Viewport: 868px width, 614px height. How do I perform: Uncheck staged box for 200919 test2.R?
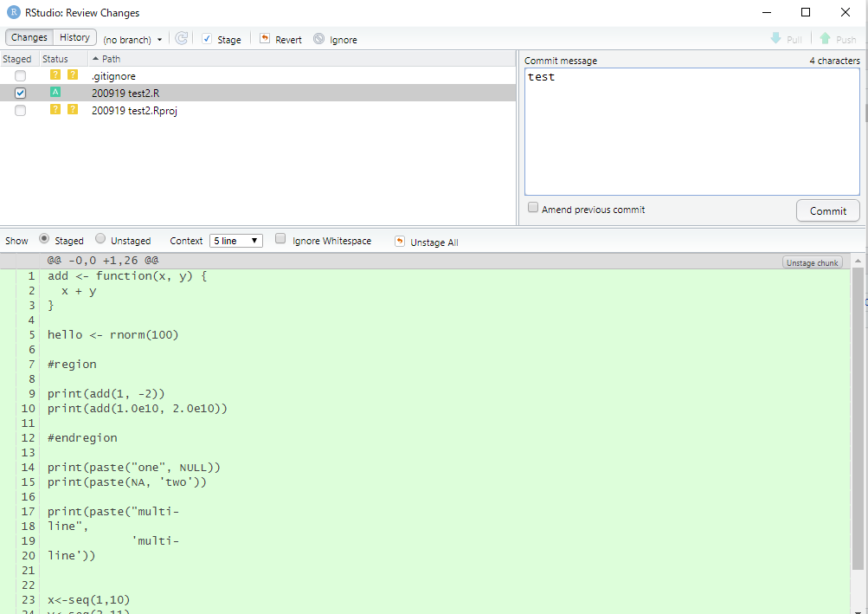tap(21, 94)
